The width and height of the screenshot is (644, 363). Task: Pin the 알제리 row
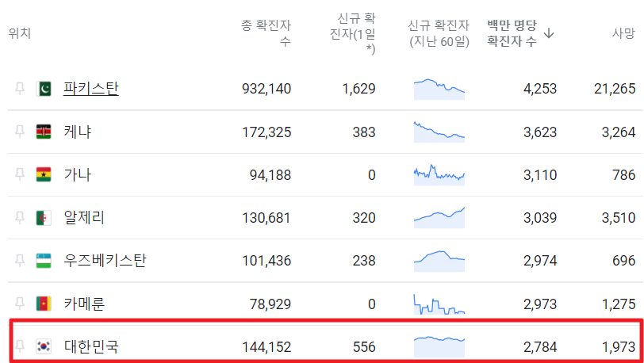[x=20, y=217]
